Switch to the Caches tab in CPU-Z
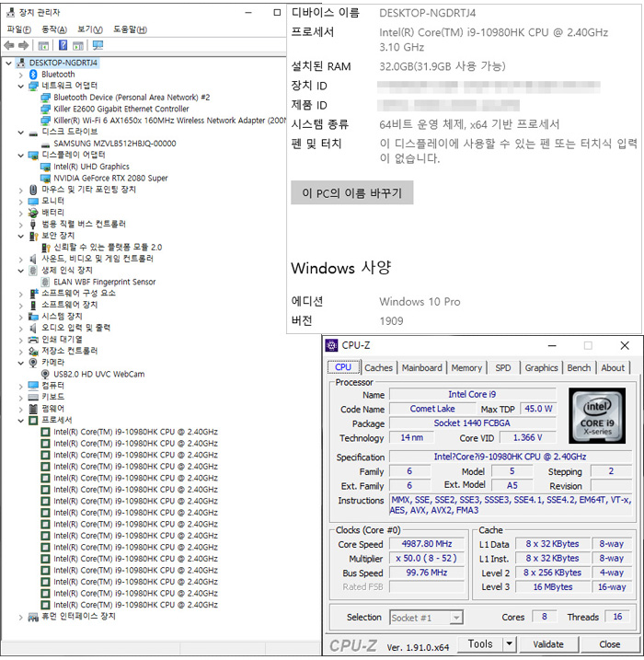The width and height of the screenshot is (644, 660). click(378, 368)
